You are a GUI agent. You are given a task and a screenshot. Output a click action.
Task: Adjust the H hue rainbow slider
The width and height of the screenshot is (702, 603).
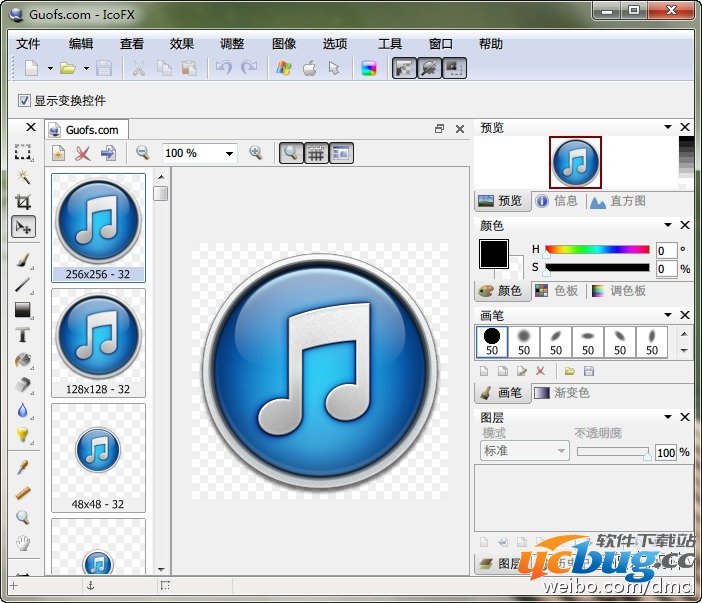[597, 249]
